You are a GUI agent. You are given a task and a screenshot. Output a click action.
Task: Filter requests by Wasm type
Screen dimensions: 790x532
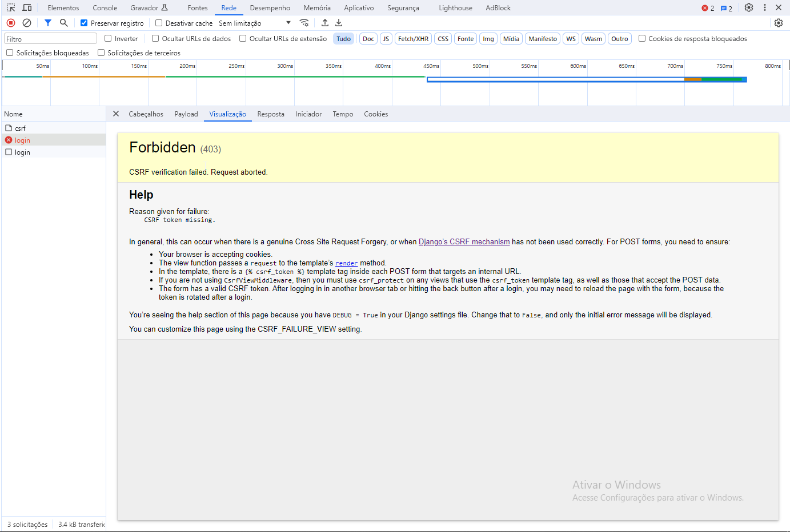[x=593, y=39]
